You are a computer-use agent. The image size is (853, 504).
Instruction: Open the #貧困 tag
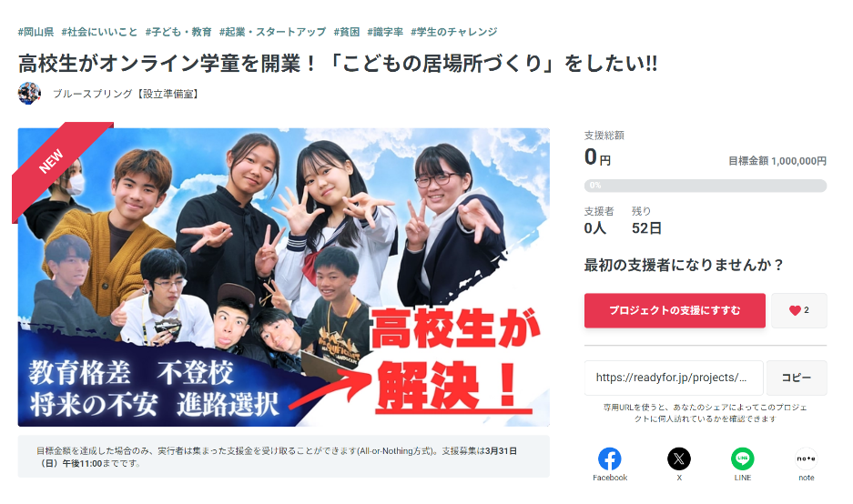(x=347, y=32)
